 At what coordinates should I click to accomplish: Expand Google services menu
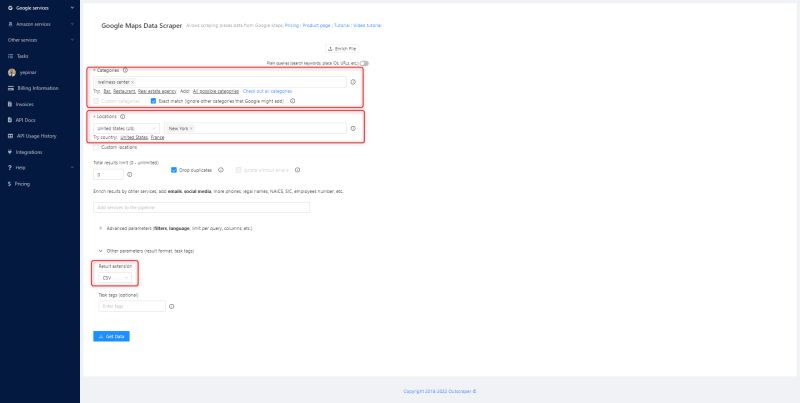(40, 8)
